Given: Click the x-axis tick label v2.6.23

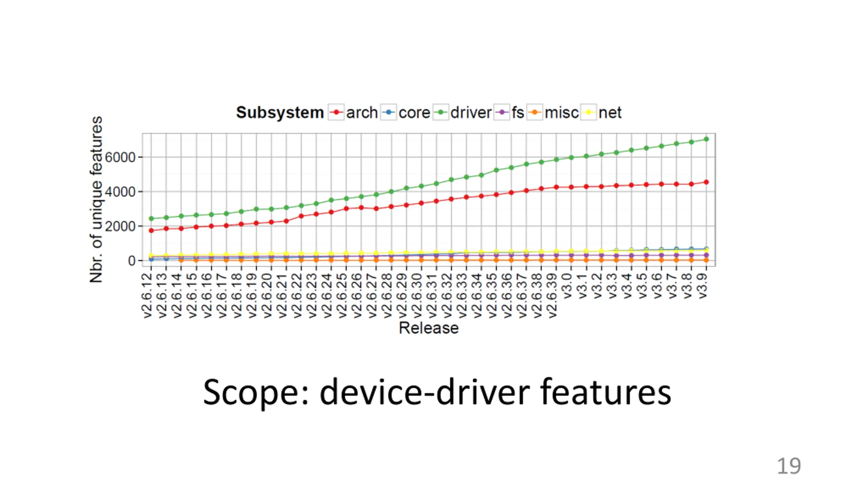Looking at the screenshot, I should tap(312, 296).
